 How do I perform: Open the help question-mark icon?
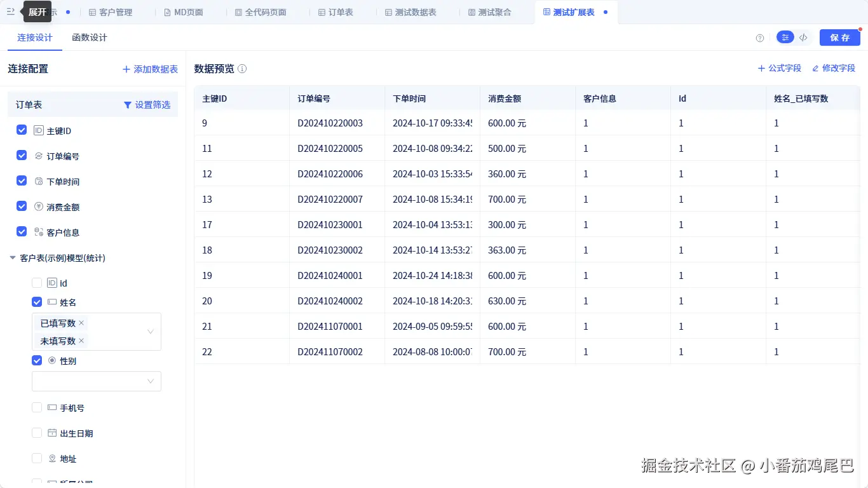click(760, 38)
